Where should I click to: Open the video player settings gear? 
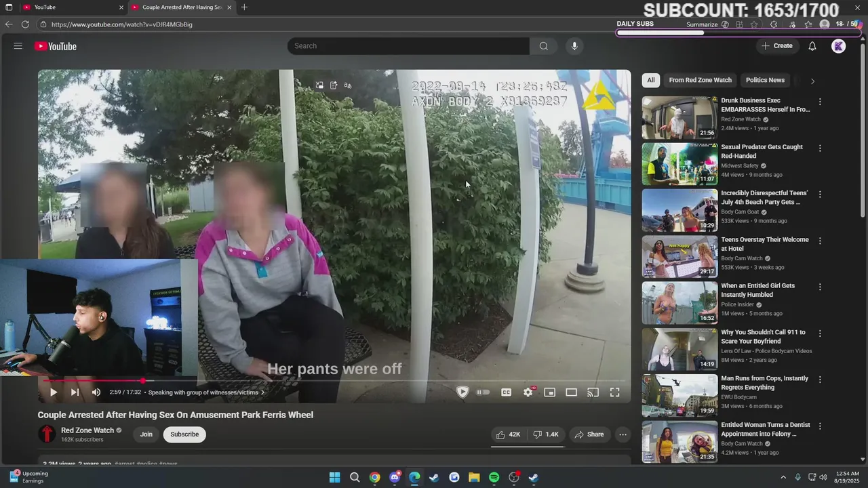[528, 392]
